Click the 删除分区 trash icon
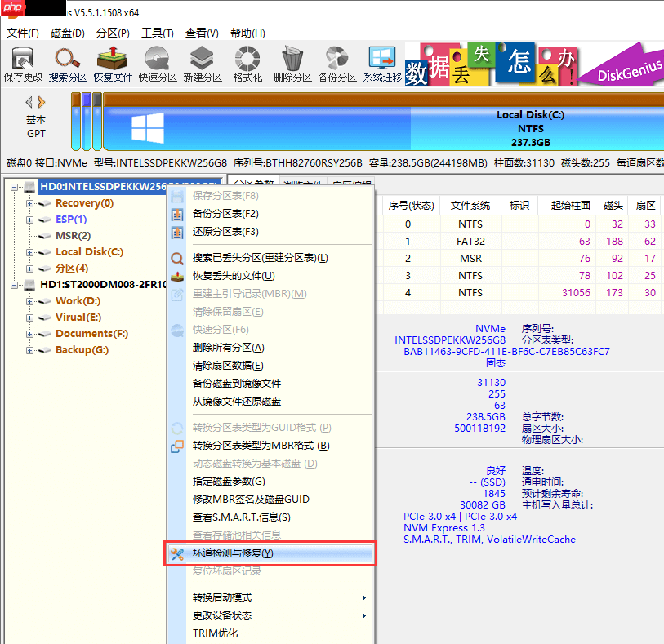This screenshot has width=664, height=644. (x=292, y=63)
